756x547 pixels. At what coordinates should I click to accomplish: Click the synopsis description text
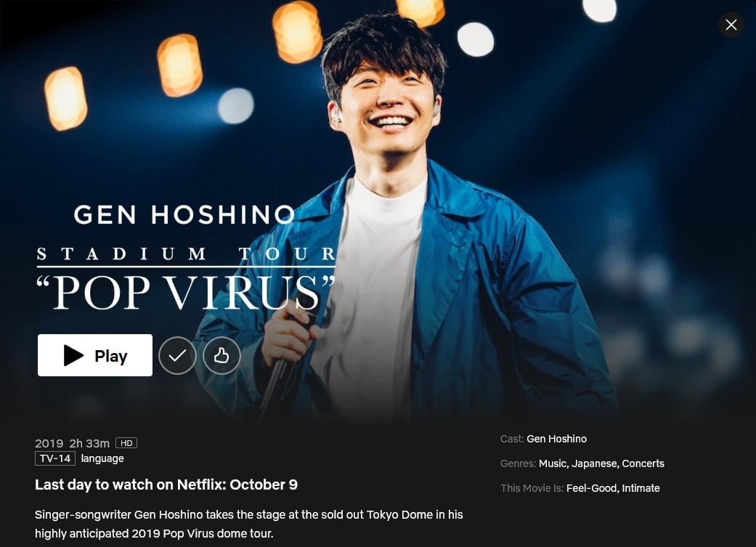tap(249, 524)
